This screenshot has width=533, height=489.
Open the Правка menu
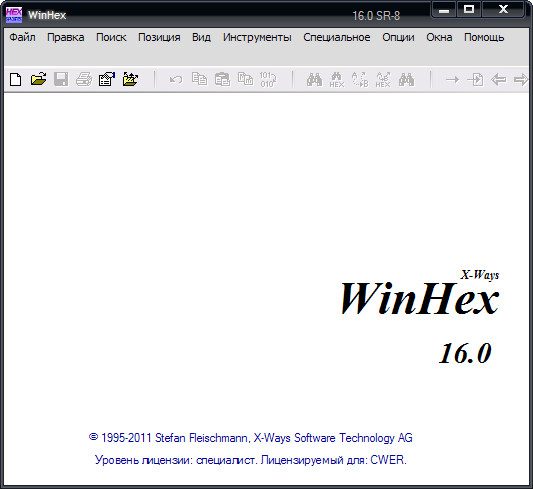point(66,37)
